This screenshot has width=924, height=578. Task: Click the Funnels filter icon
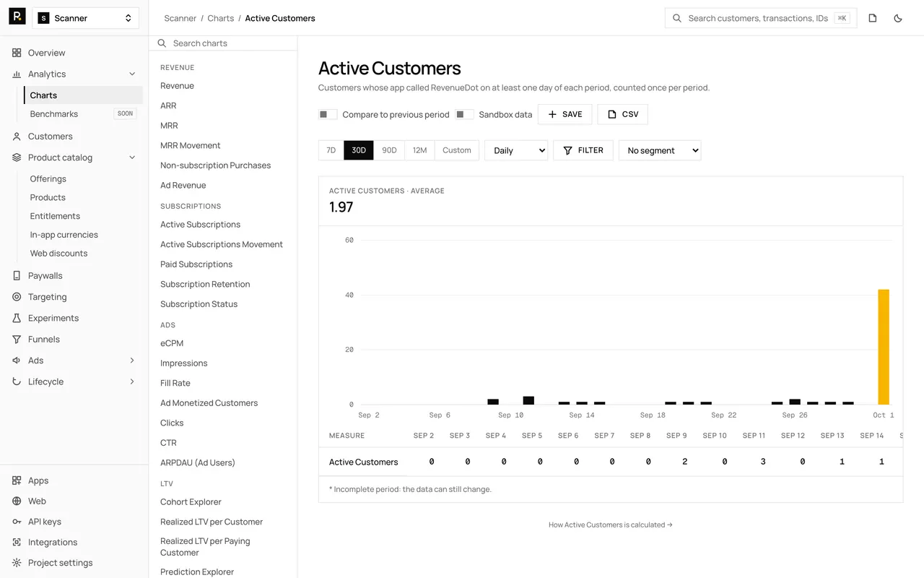[x=17, y=339]
